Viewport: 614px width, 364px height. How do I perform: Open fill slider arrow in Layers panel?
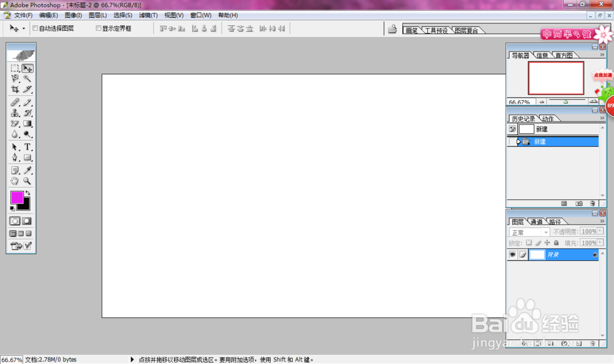pos(600,242)
